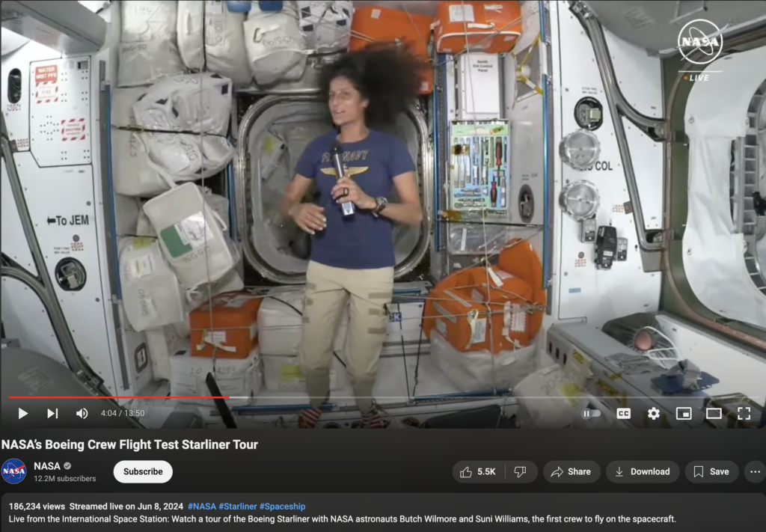Skip to next video
The height and width of the screenshot is (532, 766).
(52, 413)
